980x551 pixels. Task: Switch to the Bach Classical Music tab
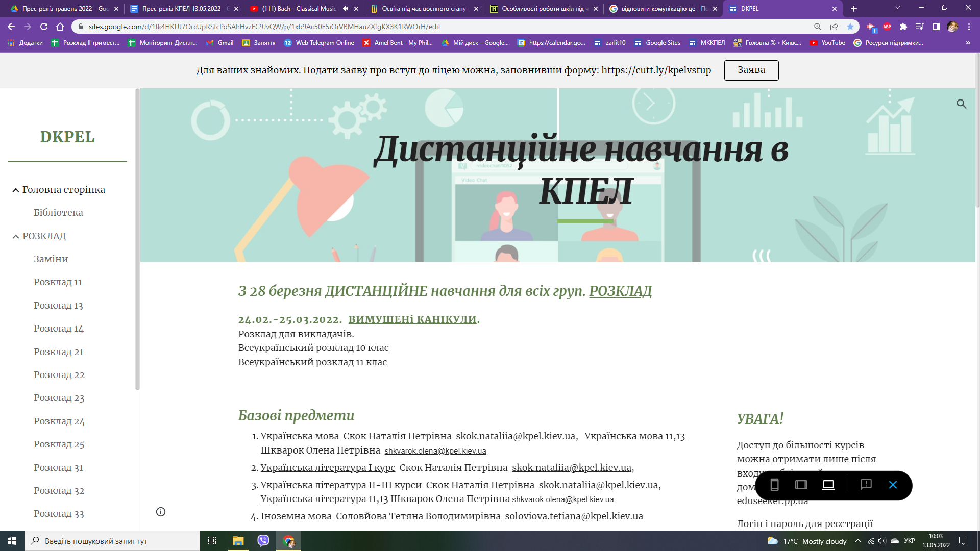point(298,9)
